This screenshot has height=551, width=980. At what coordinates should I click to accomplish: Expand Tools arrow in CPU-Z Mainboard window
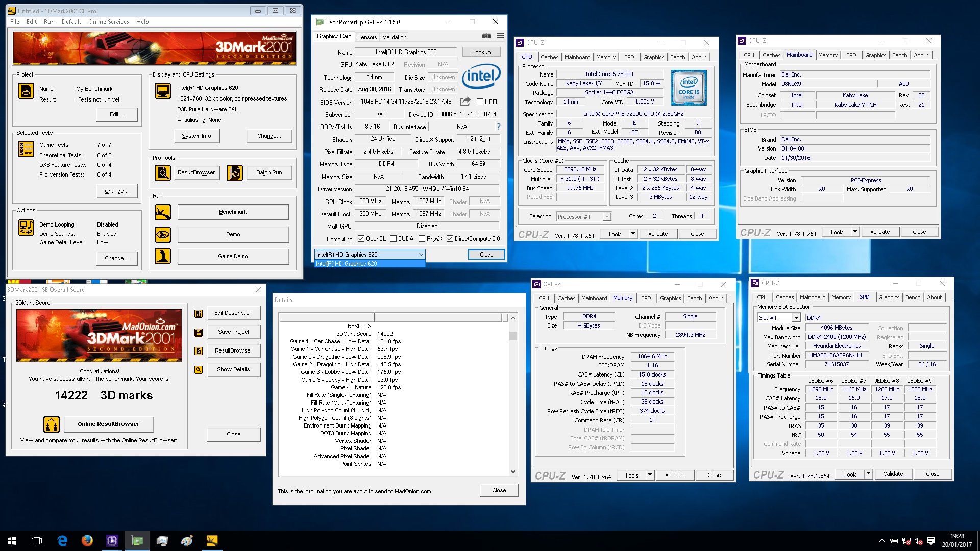[855, 232]
